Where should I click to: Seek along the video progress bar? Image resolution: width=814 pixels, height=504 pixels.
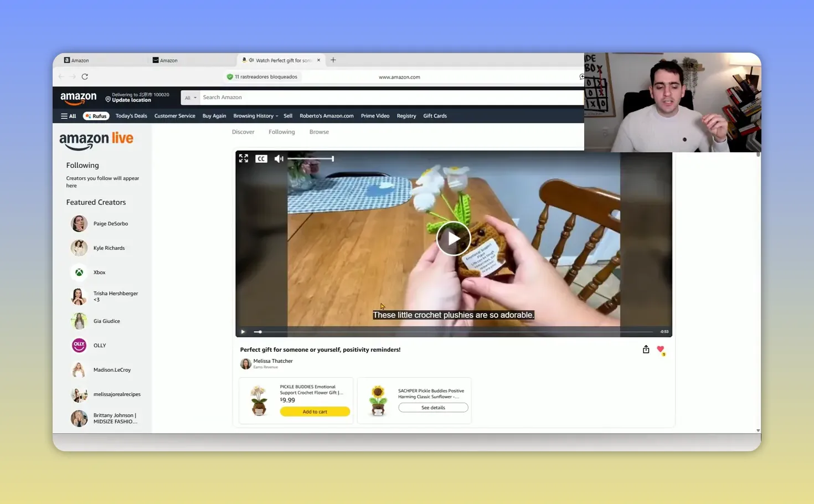pyautogui.click(x=453, y=332)
